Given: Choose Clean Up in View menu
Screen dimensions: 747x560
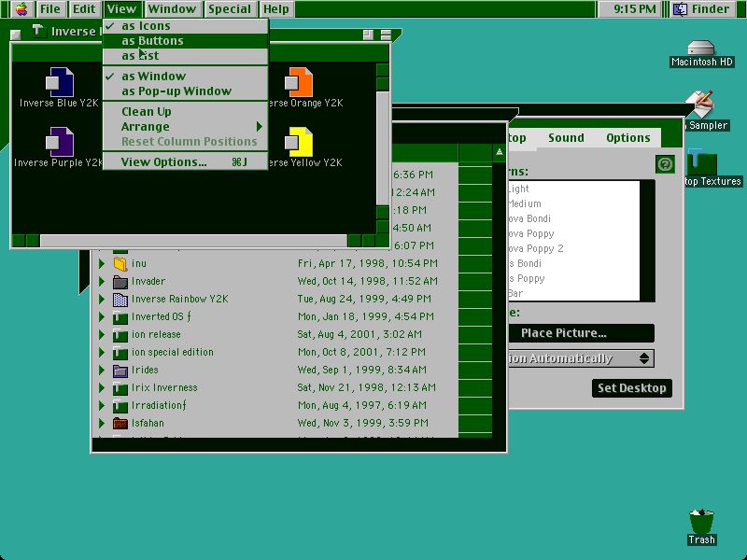Looking at the screenshot, I should pos(185,111).
